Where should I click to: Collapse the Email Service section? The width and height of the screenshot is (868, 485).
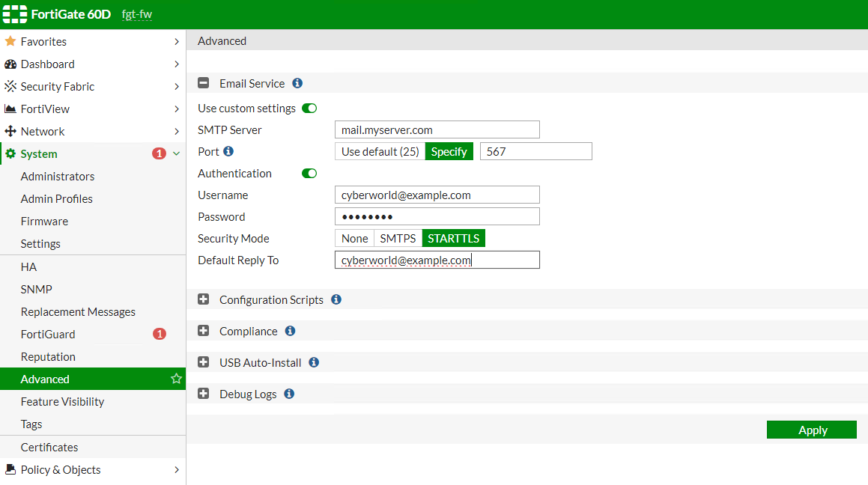coord(204,84)
